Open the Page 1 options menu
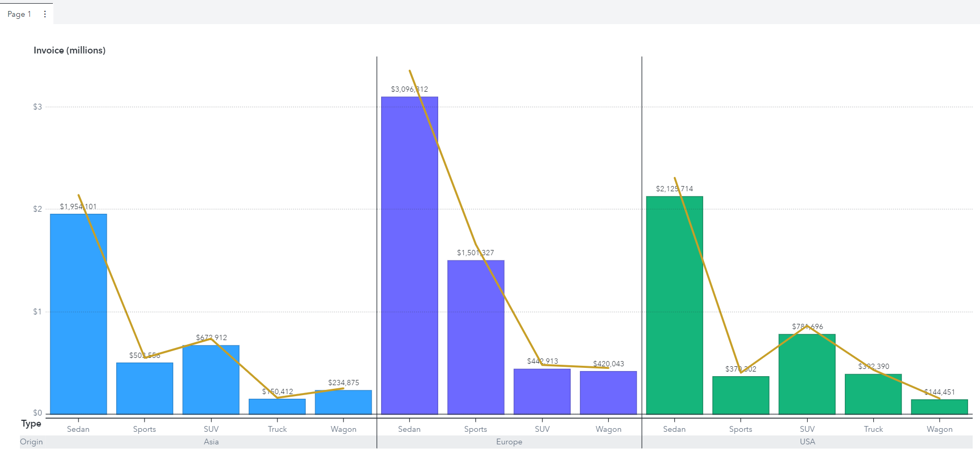This screenshot has height=458, width=980. [45, 14]
